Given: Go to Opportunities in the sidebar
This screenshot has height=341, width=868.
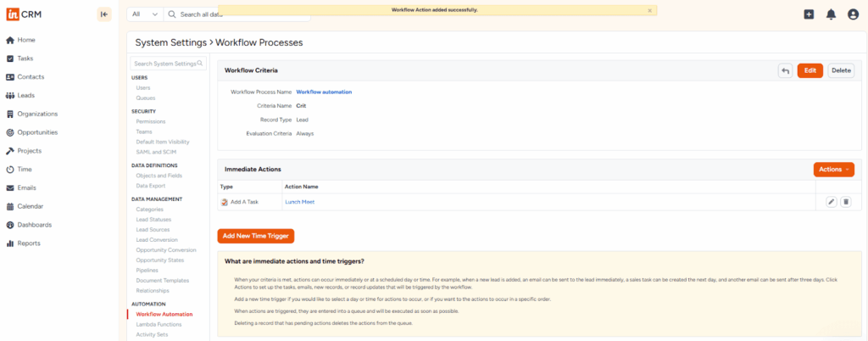Looking at the screenshot, I should coord(37,132).
